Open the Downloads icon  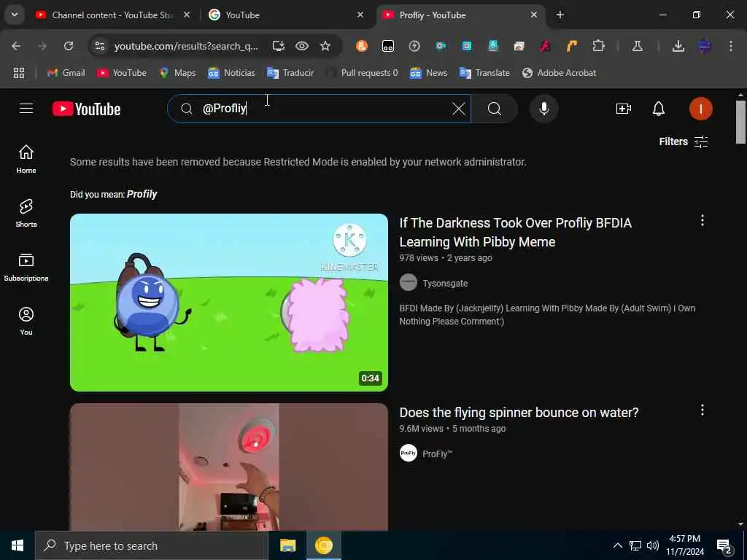tap(678, 46)
